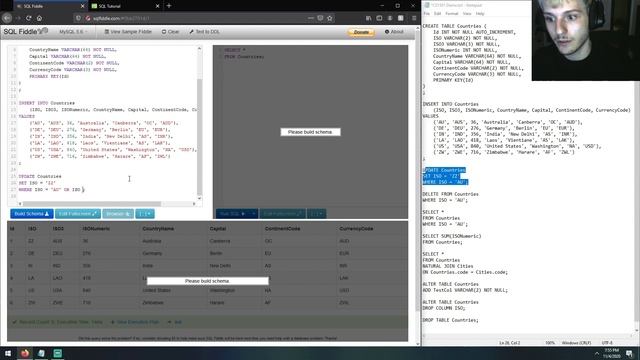Click Edit Fullscreen under schema panel
Screen dimensions: 640x360
pos(78,214)
